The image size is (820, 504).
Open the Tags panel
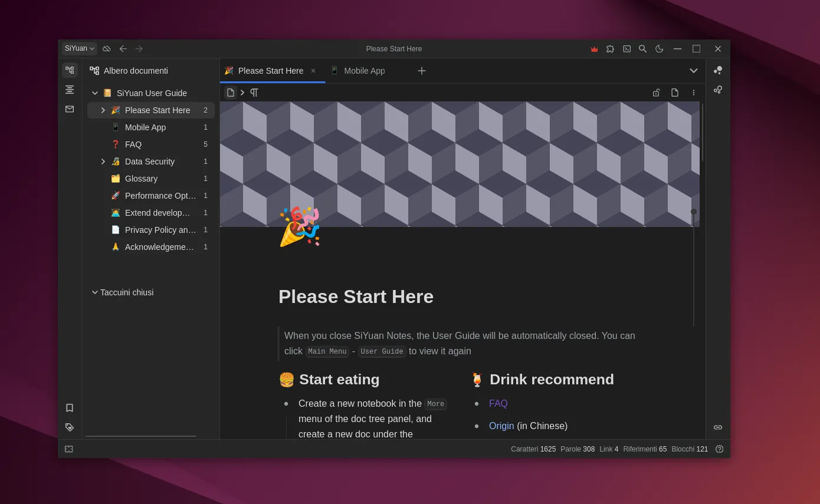click(70, 427)
